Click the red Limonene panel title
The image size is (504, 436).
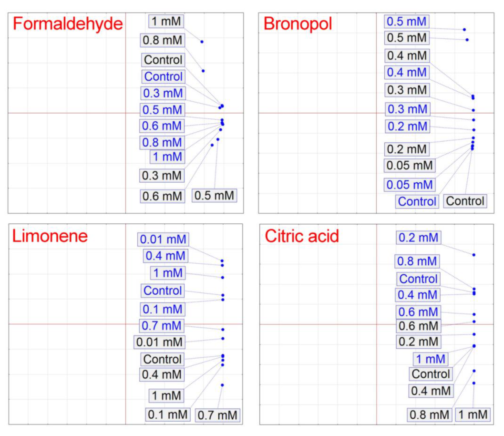point(50,236)
